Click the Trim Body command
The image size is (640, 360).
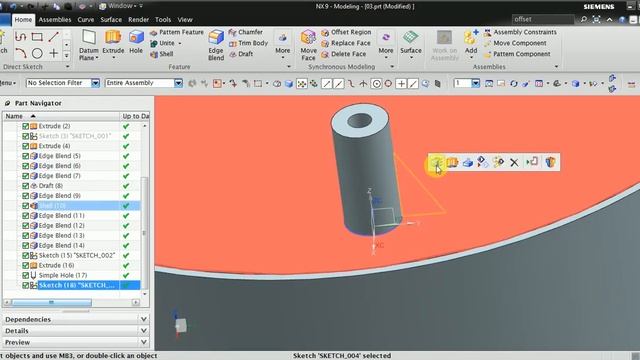tap(248, 43)
